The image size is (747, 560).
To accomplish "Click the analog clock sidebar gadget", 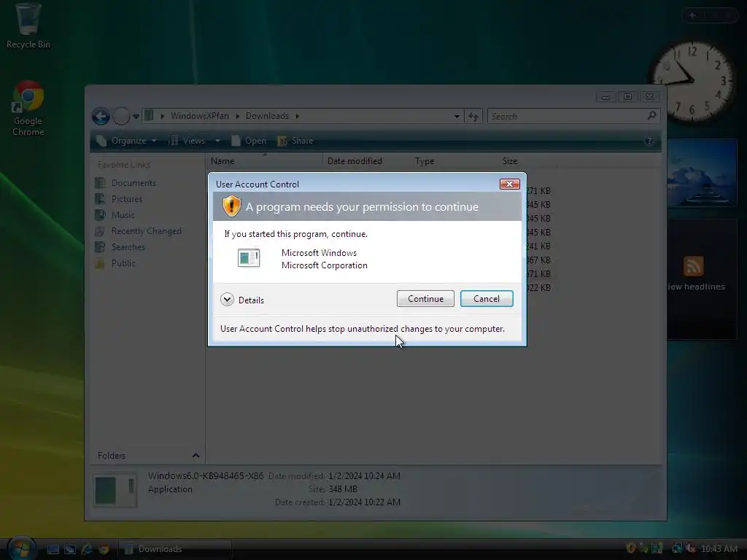I will tap(692, 81).
